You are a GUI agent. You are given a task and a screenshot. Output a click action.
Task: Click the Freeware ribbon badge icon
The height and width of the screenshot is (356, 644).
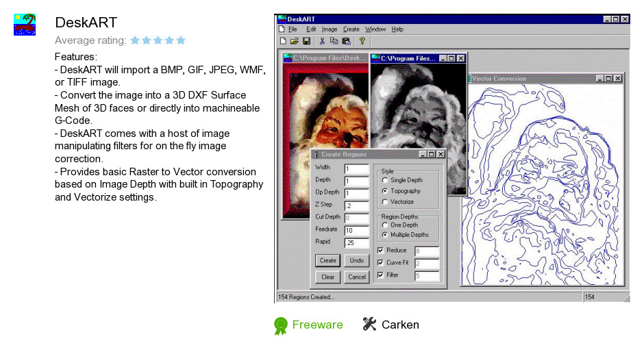click(x=281, y=326)
